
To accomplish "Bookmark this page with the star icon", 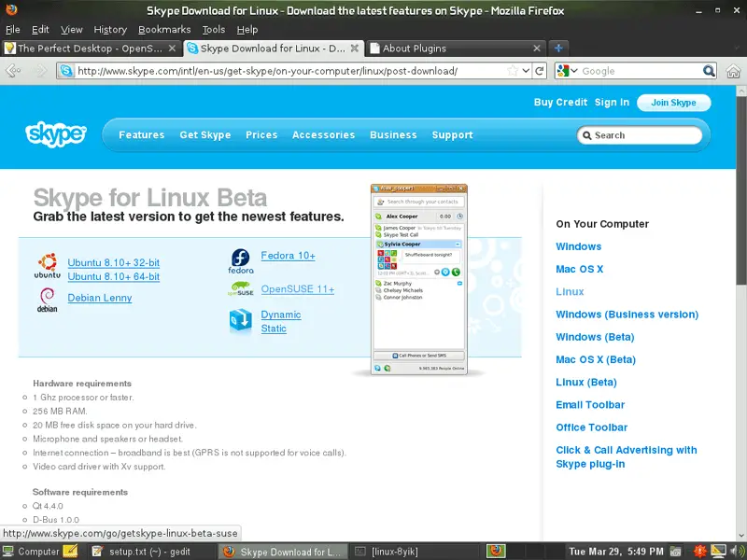I will point(513,71).
